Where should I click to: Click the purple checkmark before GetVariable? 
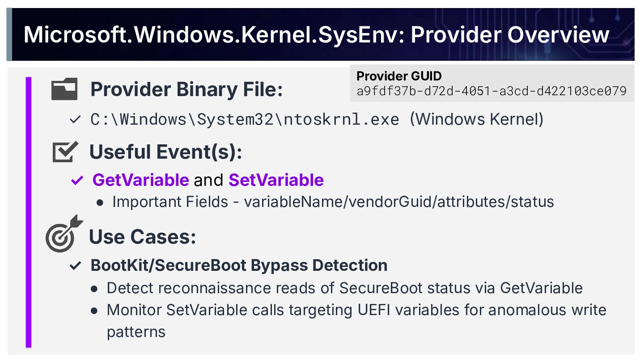(77, 181)
